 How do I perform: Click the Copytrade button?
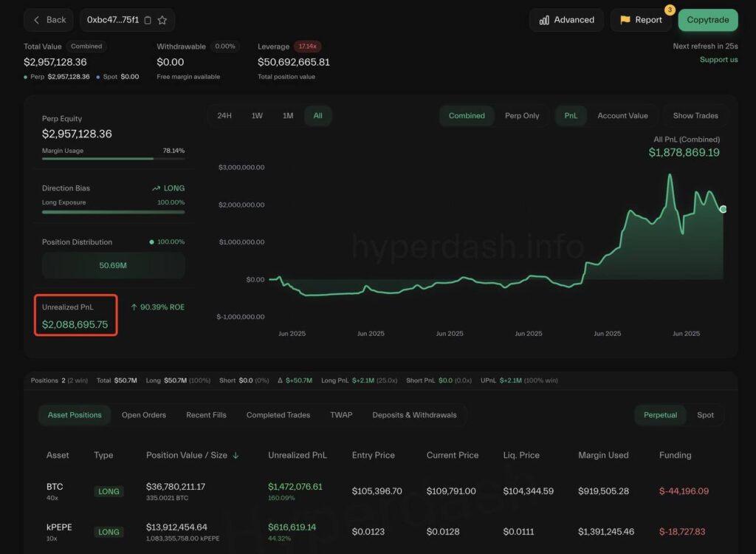pyautogui.click(x=707, y=20)
